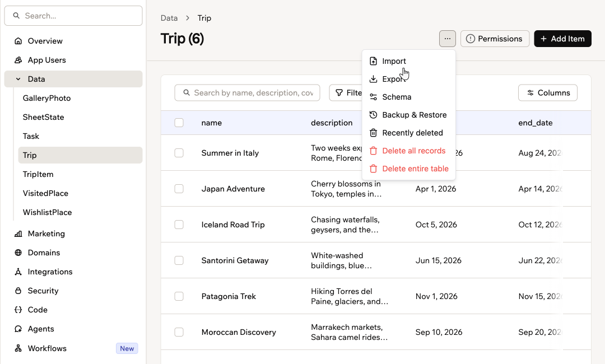Click the Marketing bar chart icon
605x364 pixels.
(x=18, y=234)
